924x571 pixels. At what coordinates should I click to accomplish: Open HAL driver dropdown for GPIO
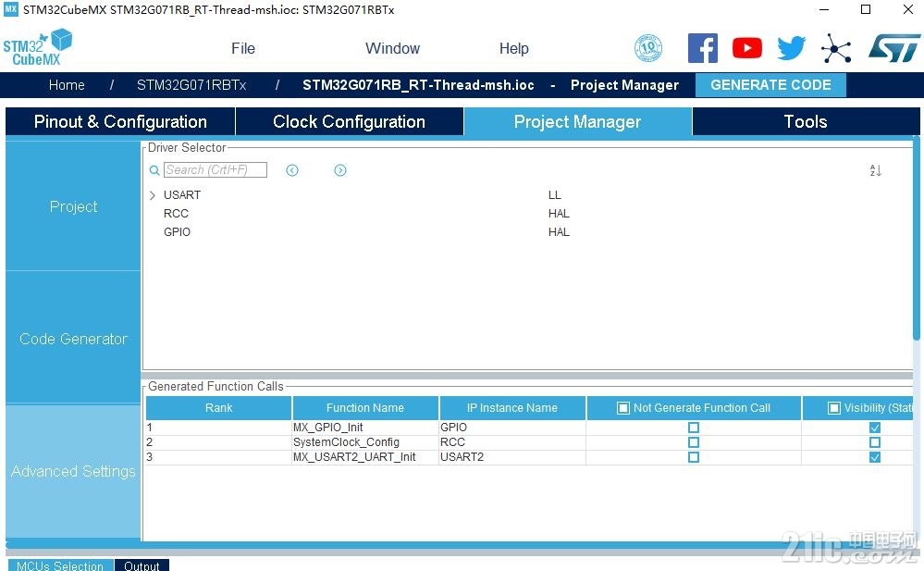(x=559, y=232)
